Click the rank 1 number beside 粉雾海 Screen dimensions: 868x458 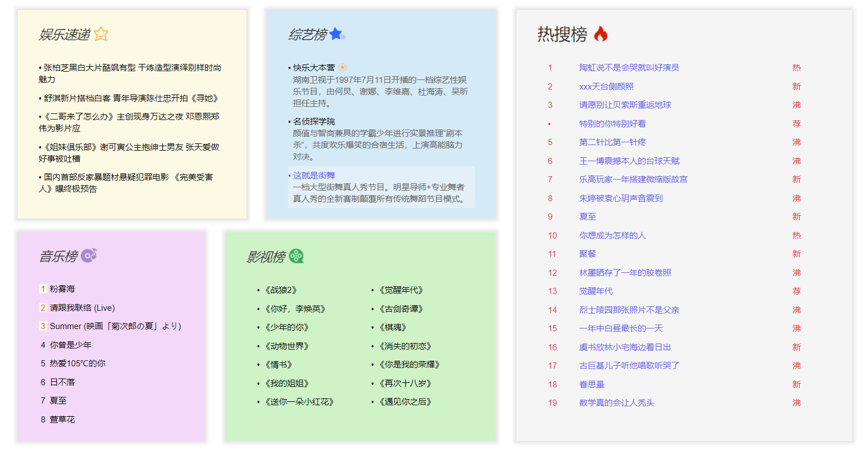43,289
